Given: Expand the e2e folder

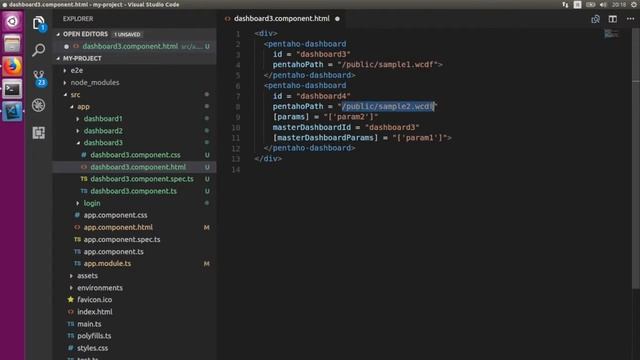Looking at the screenshot, I should pyautogui.click(x=76, y=70).
